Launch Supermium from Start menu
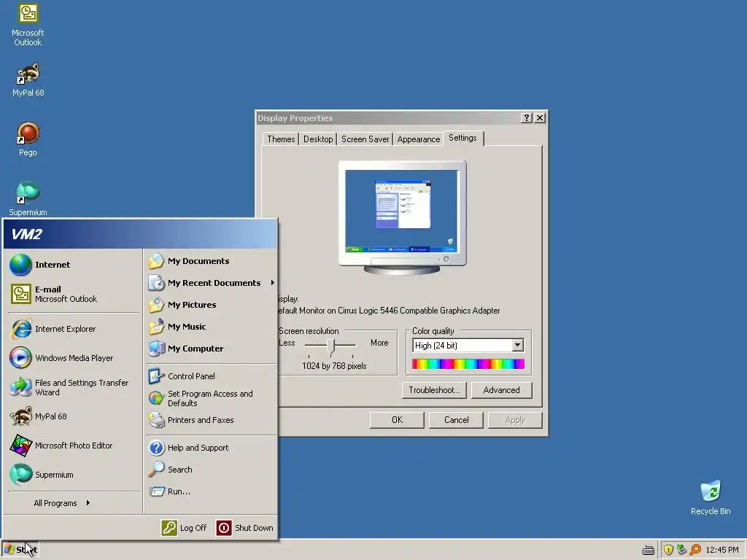747x560 pixels. point(74,475)
